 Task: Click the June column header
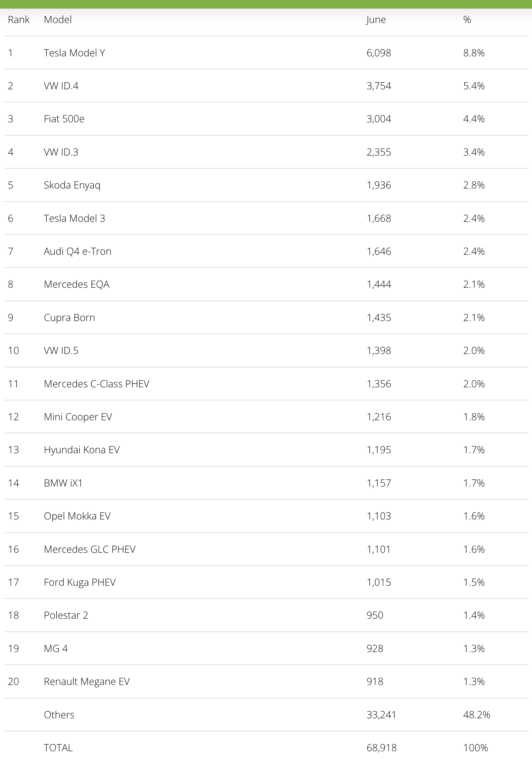tap(376, 19)
